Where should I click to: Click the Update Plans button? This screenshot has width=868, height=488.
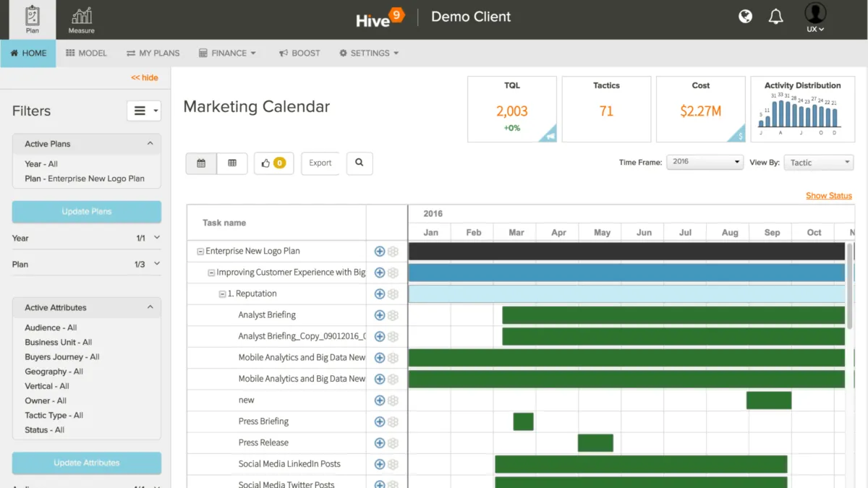(x=87, y=212)
